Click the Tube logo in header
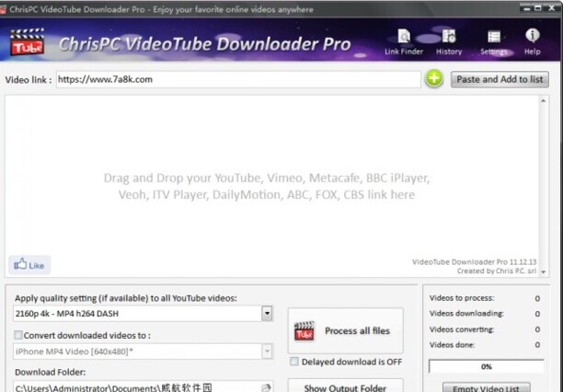563x392 pixels. (x=27, y=42)
